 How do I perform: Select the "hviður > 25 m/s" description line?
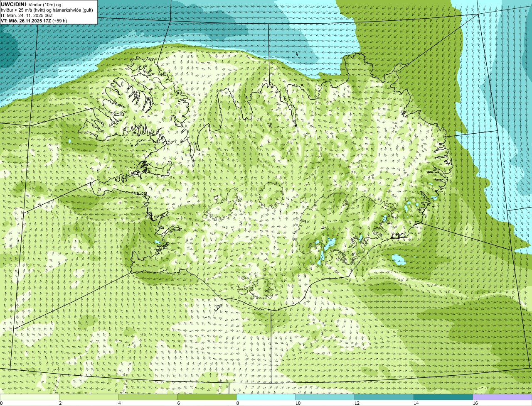(x=47, y=10)
